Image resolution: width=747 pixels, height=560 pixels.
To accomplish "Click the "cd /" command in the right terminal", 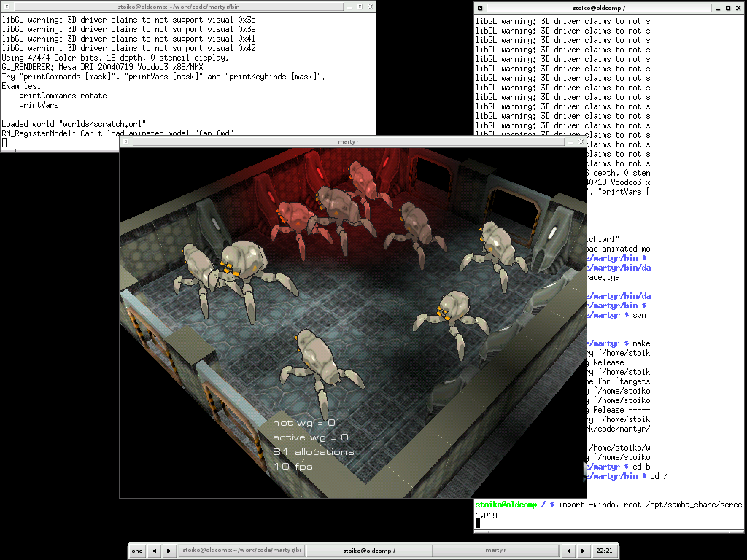I will coord(659,476).
